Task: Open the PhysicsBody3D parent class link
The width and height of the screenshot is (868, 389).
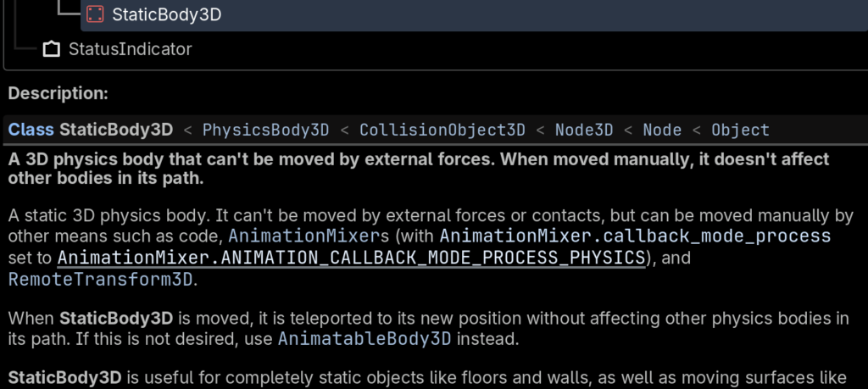Action: click(x=265, y=130)
